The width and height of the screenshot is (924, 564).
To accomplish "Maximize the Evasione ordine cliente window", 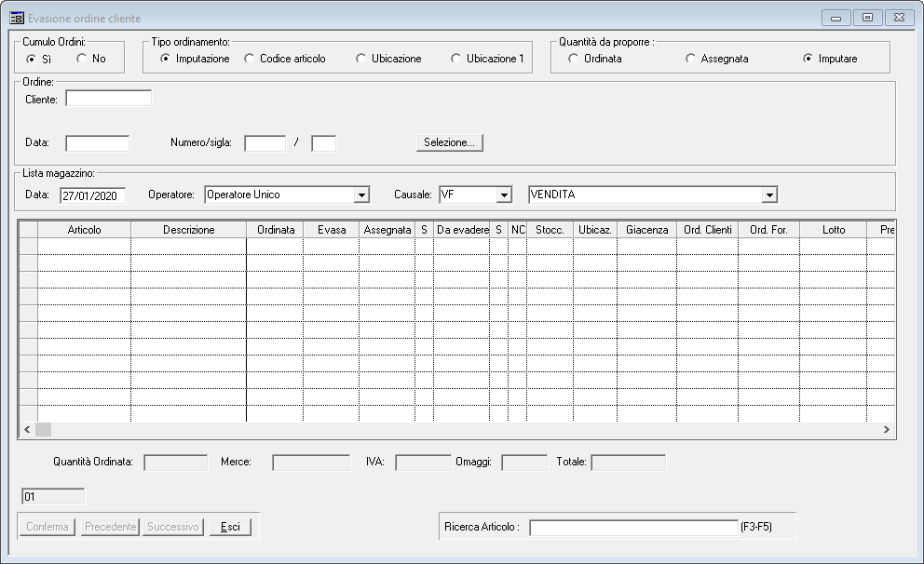I will tap(867, 18).
